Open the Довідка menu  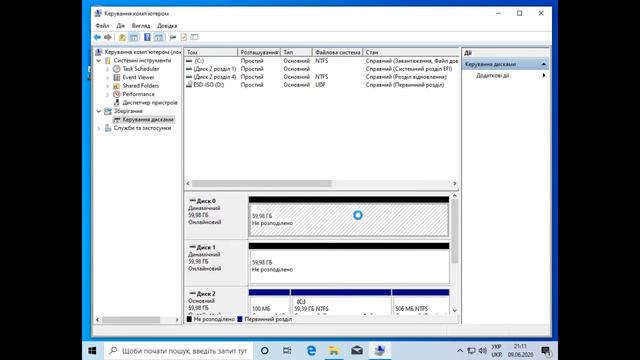click(167, 26)
